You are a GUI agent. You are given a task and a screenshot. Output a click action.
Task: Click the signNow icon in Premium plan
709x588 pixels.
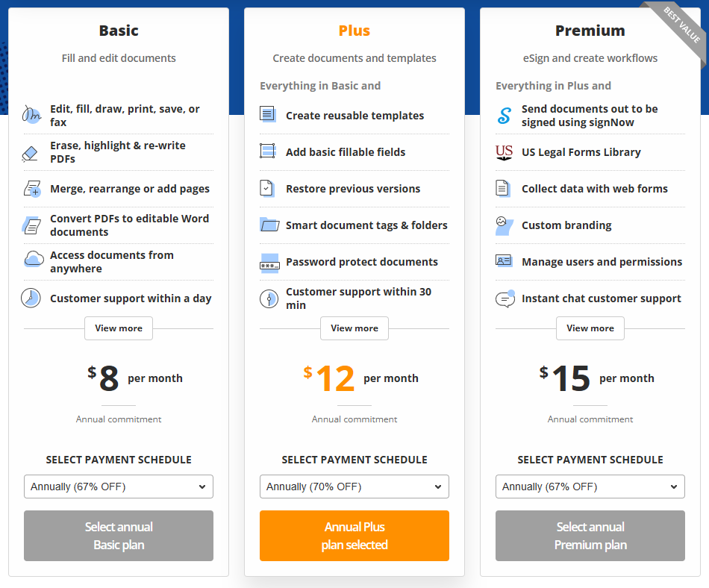click(505, 116)
